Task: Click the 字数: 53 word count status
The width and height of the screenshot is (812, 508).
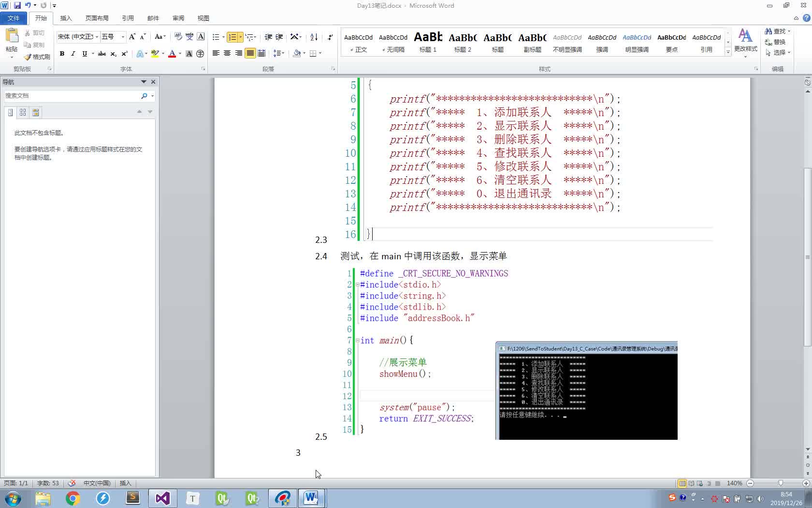Action: click(x=48, y=483)
